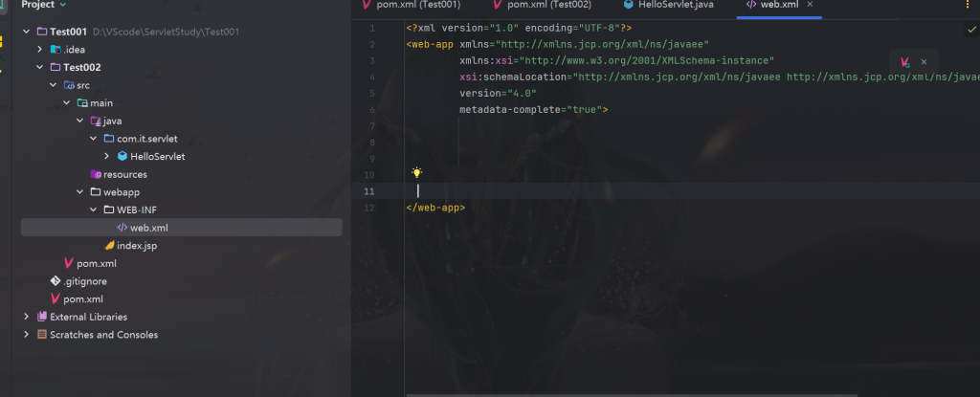Select the Test002 pom.xml file in tree

(x=96, y=263)
